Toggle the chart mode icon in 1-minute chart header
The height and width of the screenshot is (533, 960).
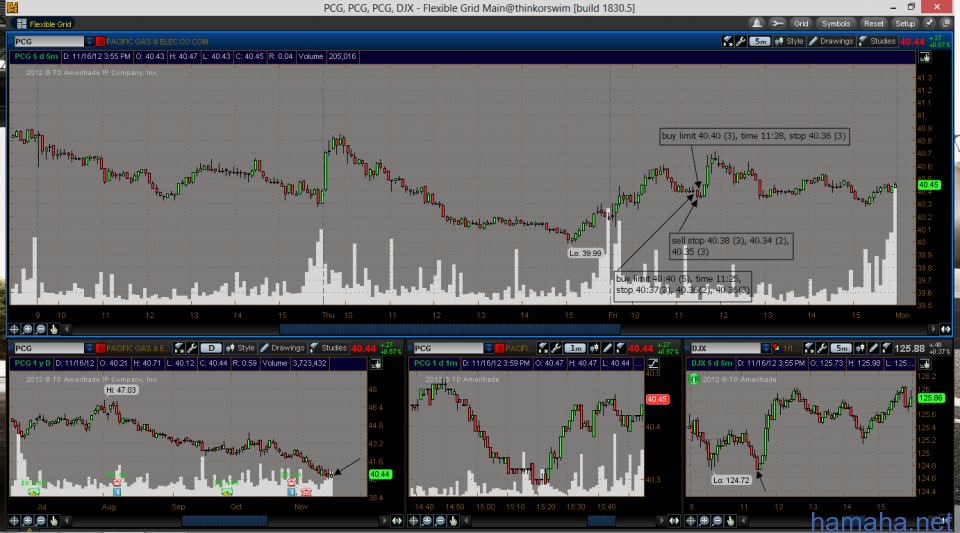coord(653,364)
